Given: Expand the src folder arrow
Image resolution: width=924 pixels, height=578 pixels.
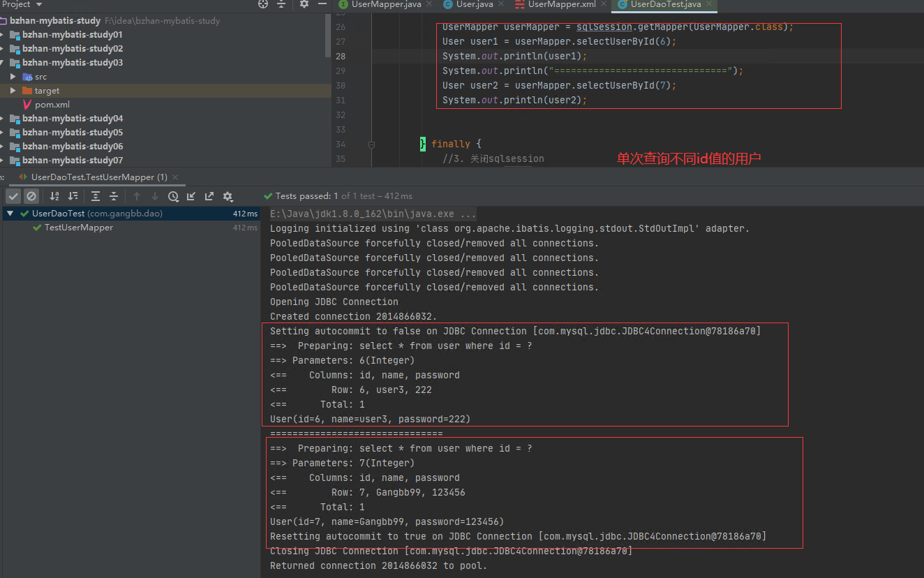Looking at the screenshot, I should [x=13, y=76].
